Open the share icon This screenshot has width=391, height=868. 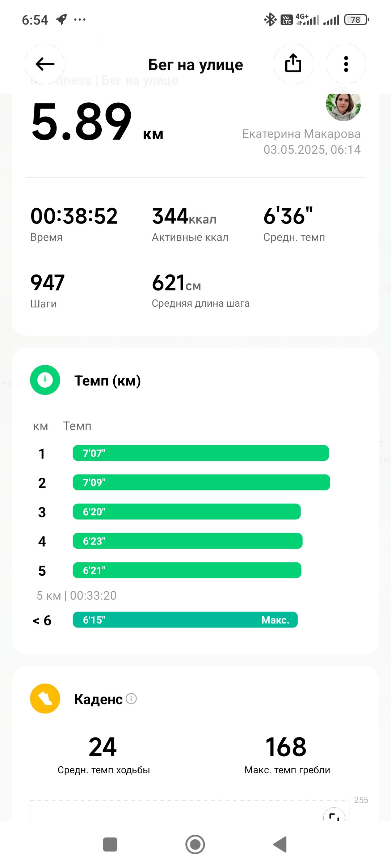(x=293, y=64)
